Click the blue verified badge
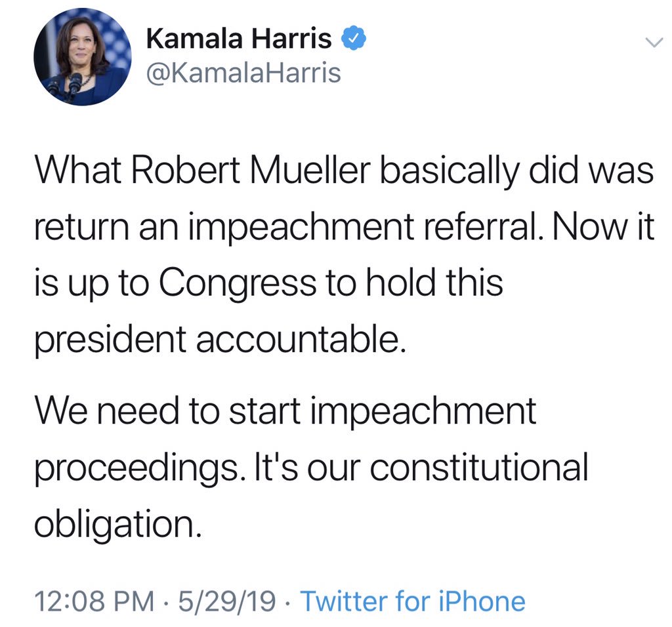The width and height of the screenshot is (672, 627). tap(353, 38)
